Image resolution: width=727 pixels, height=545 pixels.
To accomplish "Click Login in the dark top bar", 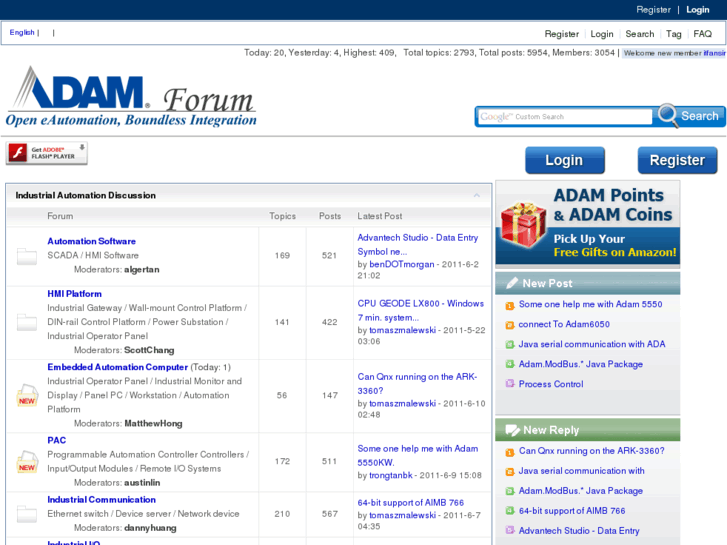I will tap(698, 10).
